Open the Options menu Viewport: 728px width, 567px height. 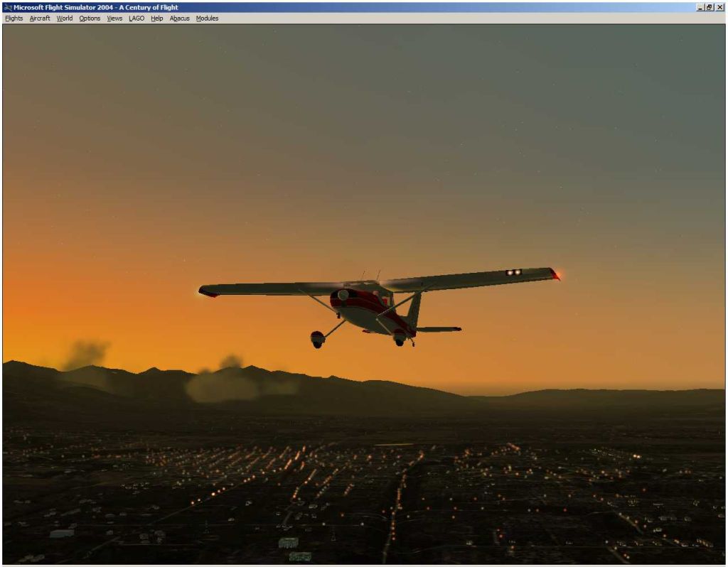pyautogui.click(x=90, y=18)
